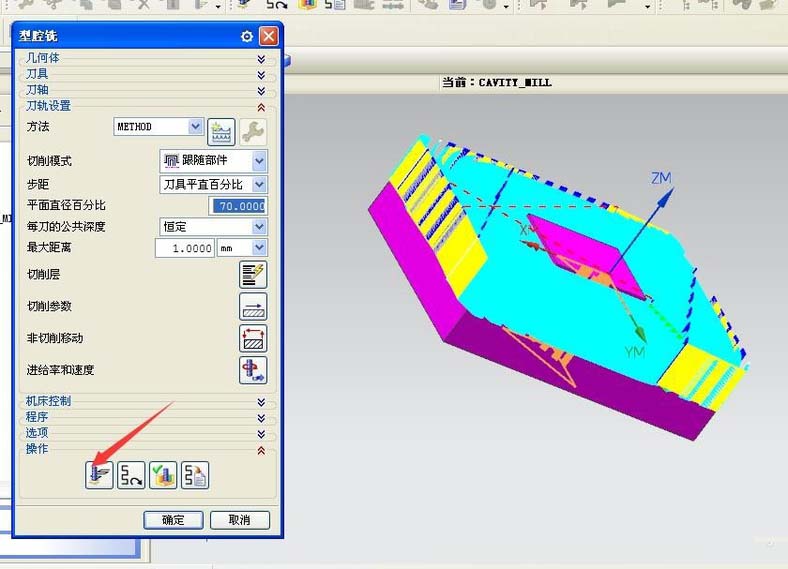Click the 平面直径百分比 label text
This screenshot has height=569, width=788.
pyautogui.click(x=66, y=205)
